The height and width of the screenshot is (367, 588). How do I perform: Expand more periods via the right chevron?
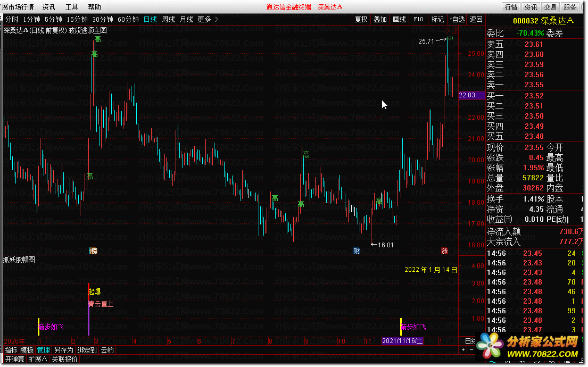[217, 19]
